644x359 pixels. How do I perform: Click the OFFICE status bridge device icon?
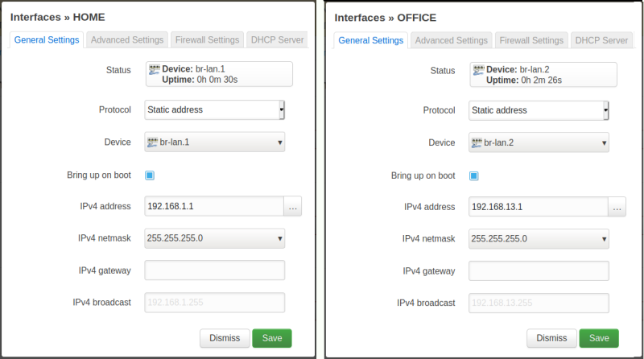(479, 70)
